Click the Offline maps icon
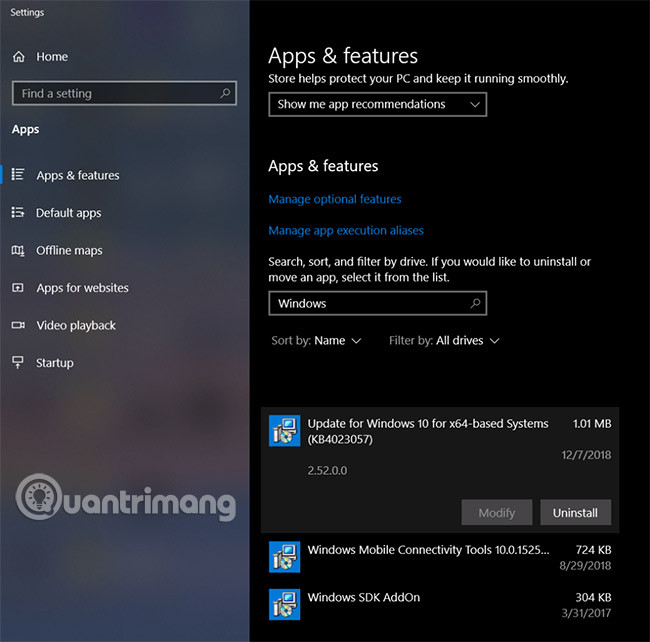This screenshot has height=642, width=650. pyautogui.click(x=18, y=250)
